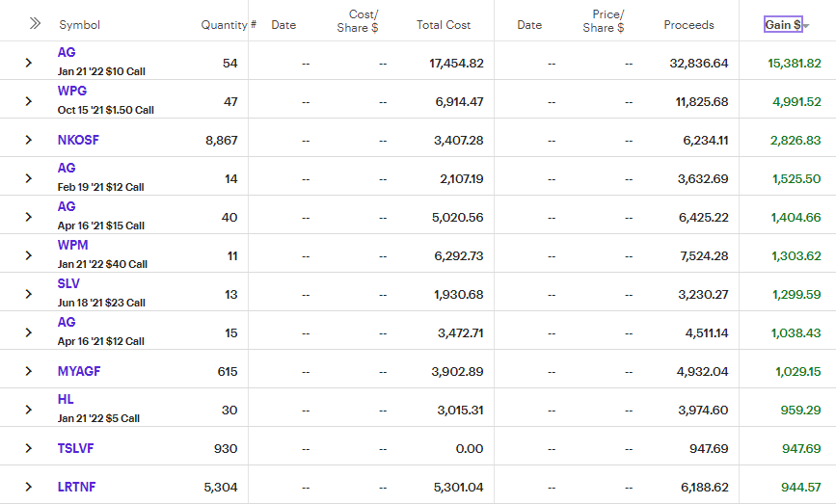This screenshot has height=504, width=836.
Task: Sort by the Quantity # column header
Action: (228, 24)
